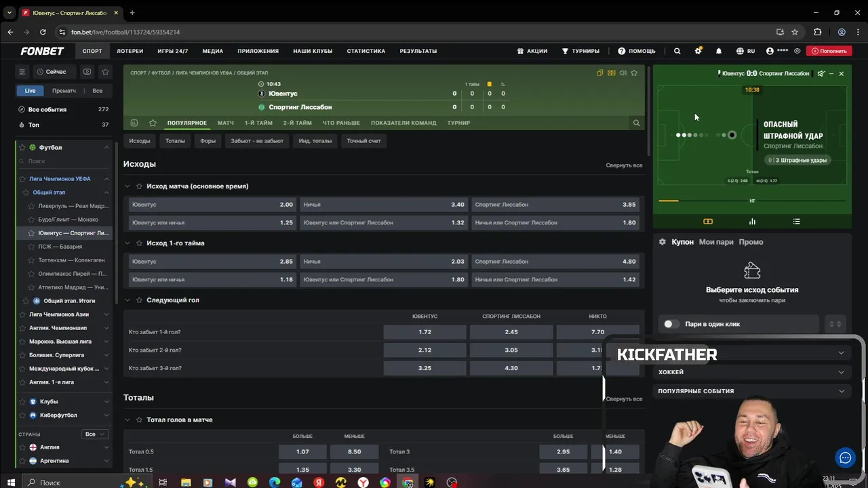Open the site search magnifier in top navigation
Viewport: 868px width, 488px height.
[x=677, y=51]
